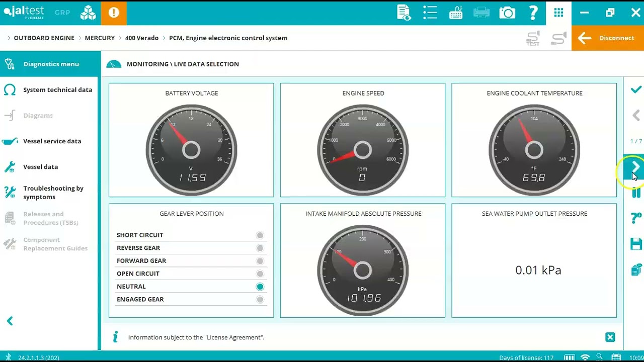Click the Wi-Fi status icon

(x=585, y=357)
